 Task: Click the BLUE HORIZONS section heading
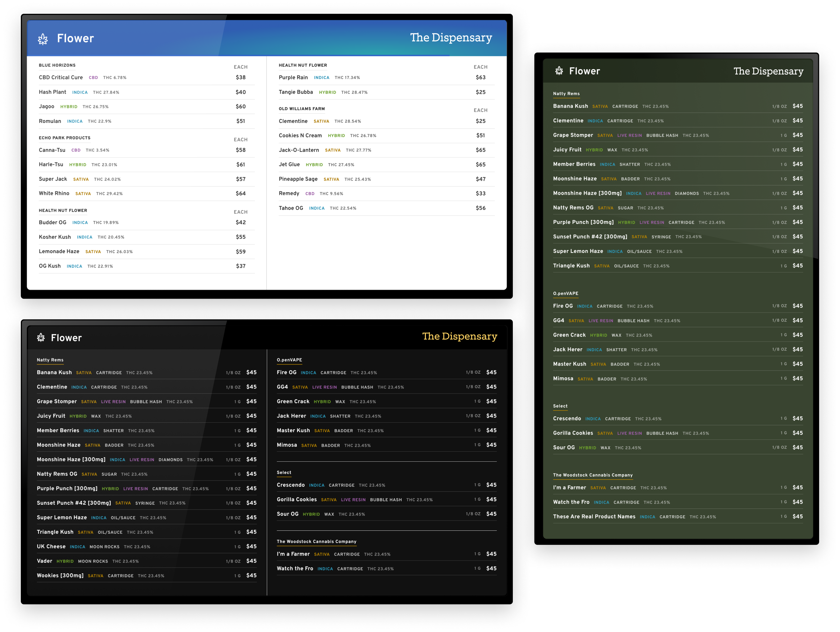[57, 65]
